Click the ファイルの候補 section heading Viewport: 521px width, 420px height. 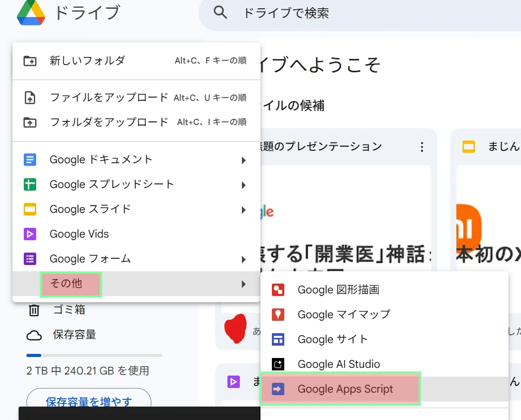[x=293, y=105]
